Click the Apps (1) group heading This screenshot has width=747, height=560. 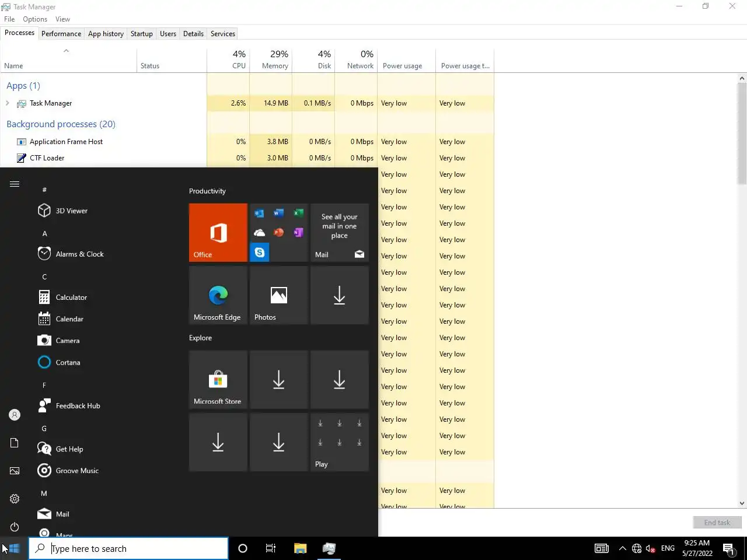point(23,86)
